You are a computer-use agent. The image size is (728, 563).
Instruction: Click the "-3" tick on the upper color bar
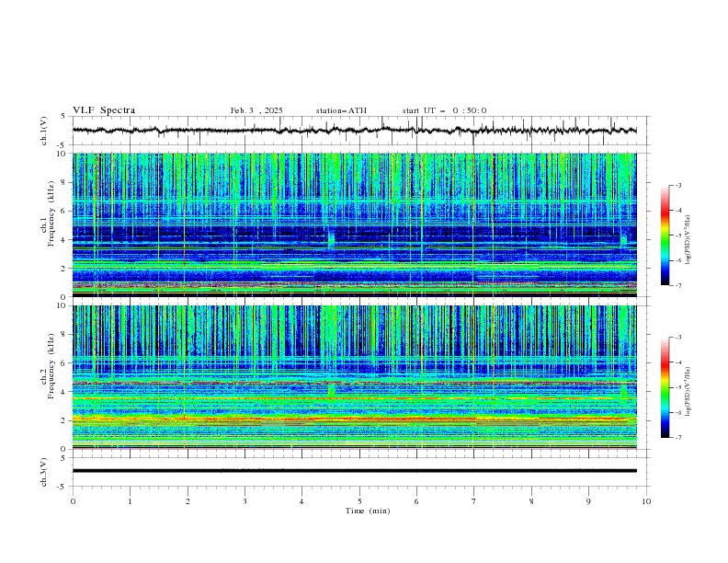pos(678,185)
